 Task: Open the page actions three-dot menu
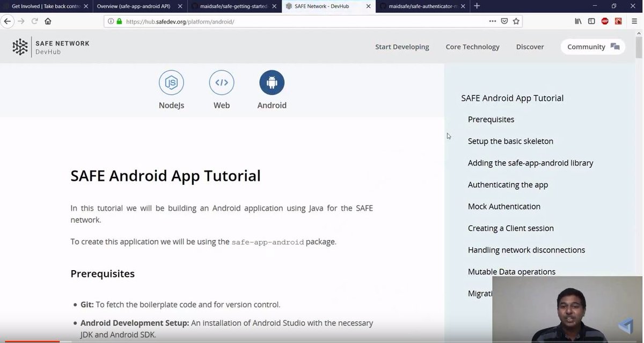coord(492,21)
